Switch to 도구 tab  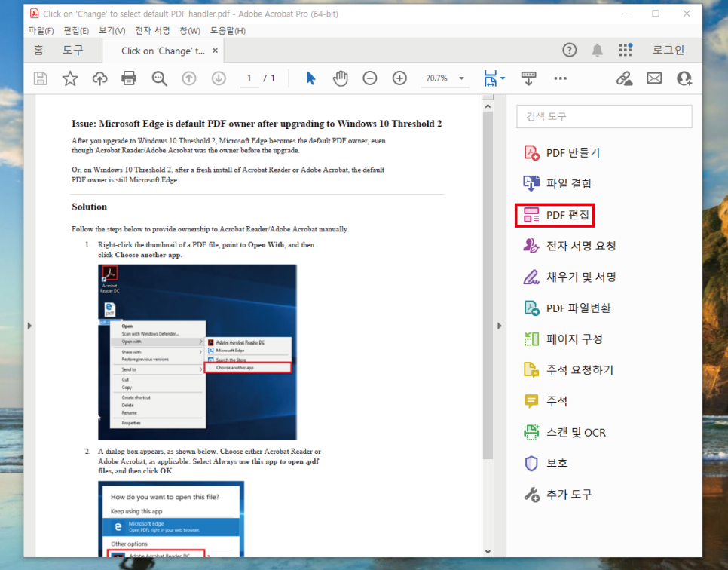[73, 50]
